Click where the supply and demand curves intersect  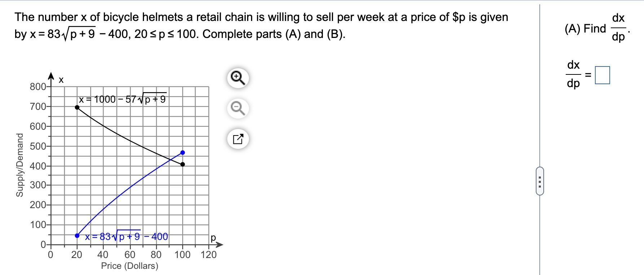173,159
